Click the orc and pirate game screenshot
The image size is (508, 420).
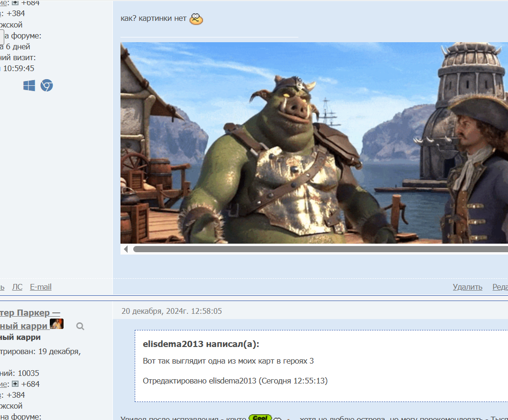click(314, 143)
